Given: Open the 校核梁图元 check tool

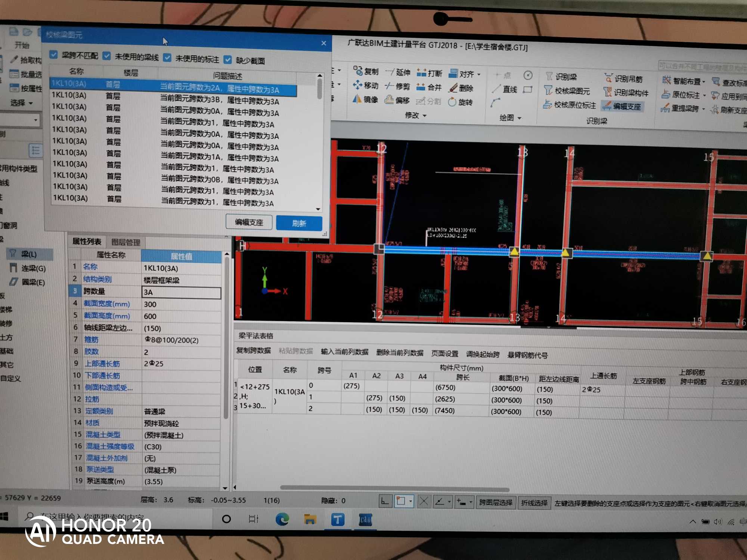Looking at the screenshot, I should tap(567, 91).
